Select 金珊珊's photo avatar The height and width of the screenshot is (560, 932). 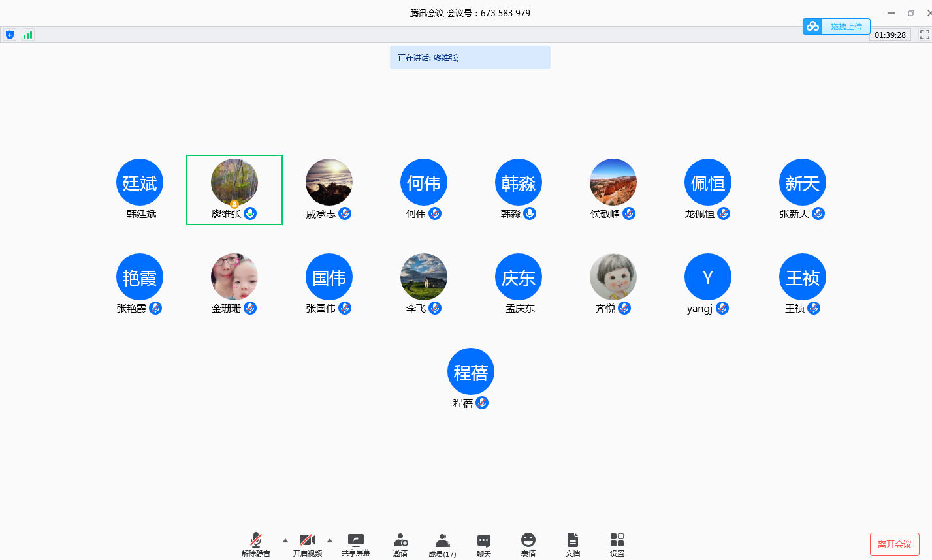(234, 277)
